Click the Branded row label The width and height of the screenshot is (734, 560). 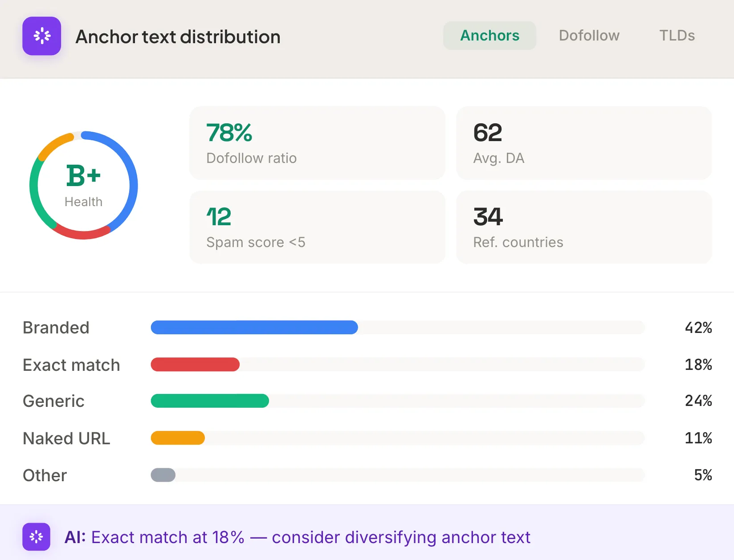[x=56, y=328]
